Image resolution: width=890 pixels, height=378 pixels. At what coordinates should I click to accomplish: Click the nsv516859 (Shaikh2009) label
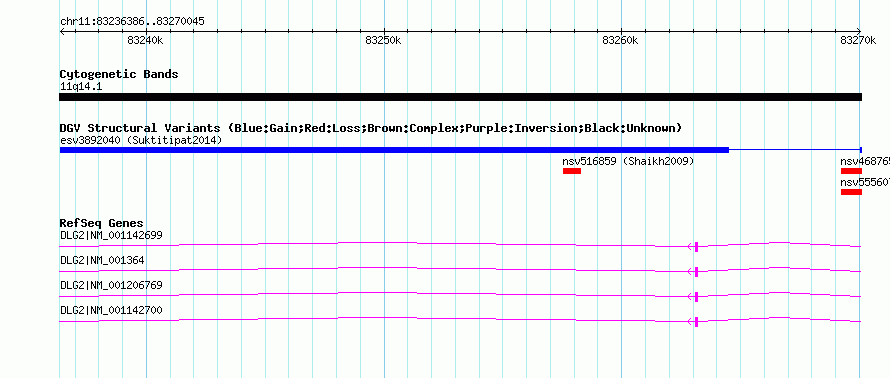click(x=628, y=162)
